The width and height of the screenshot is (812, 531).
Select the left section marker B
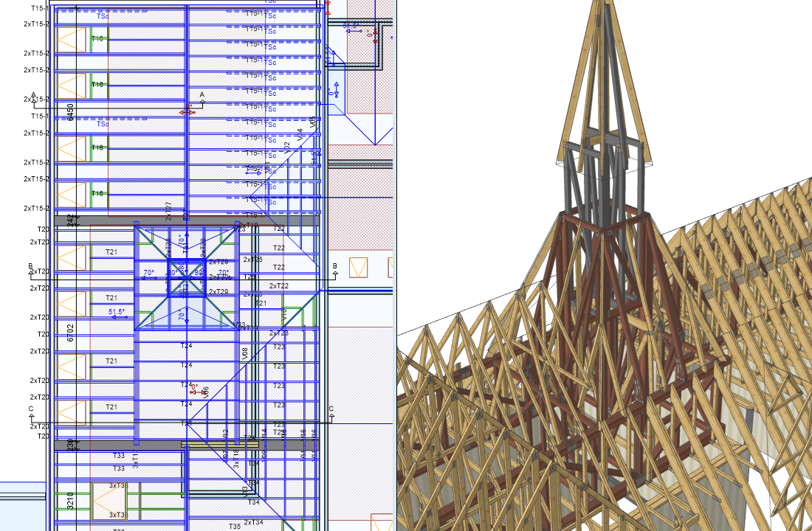[x=31, y=267]
